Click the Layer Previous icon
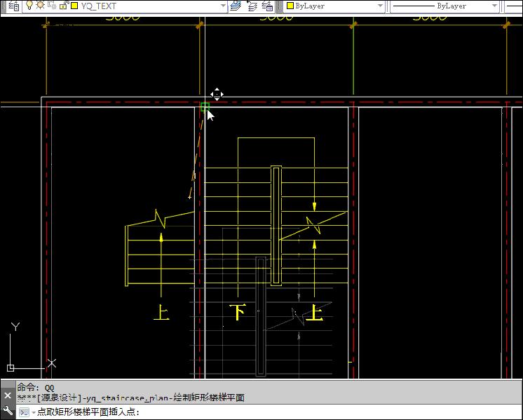The width and height of the screenshot is (523, 420). 252,6
